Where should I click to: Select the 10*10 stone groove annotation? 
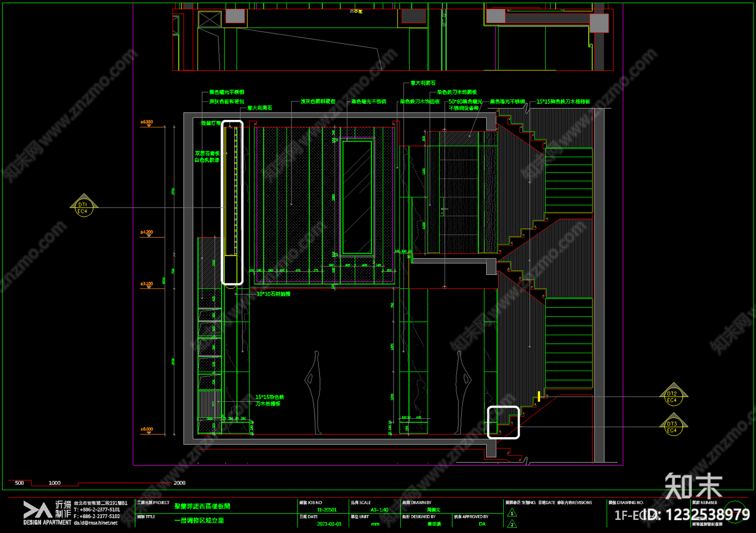(273, 294)
